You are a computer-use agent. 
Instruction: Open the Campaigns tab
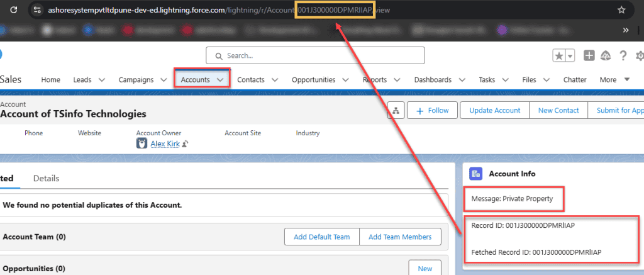tap(136, 80)
